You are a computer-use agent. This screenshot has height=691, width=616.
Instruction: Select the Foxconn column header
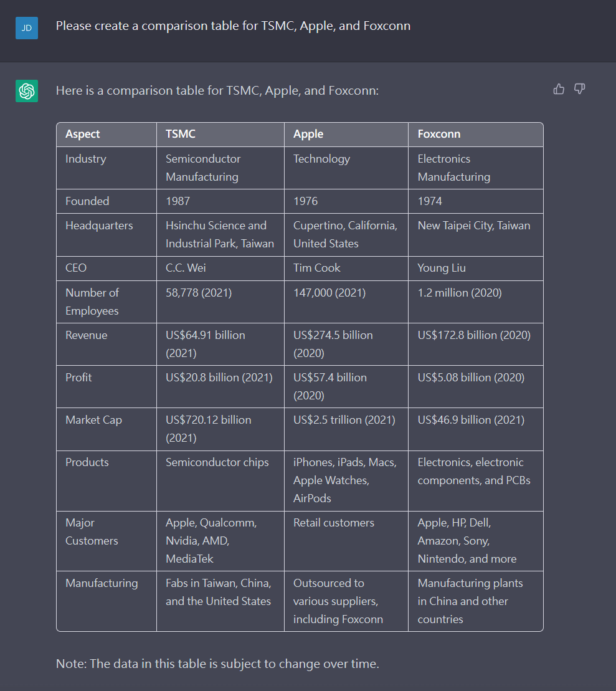[475, 135]
